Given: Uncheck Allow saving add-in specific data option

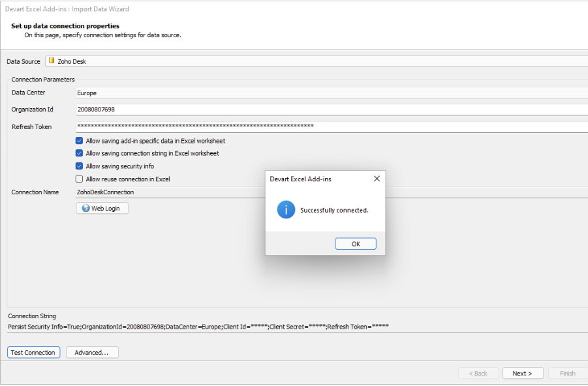Looking at the screenshot, I should coord(79,140).
